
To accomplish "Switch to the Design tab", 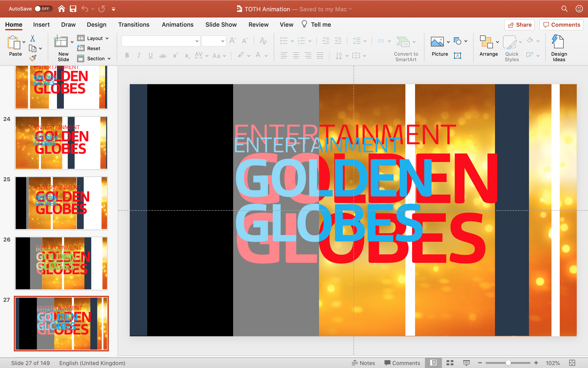I will click(96, 25).
